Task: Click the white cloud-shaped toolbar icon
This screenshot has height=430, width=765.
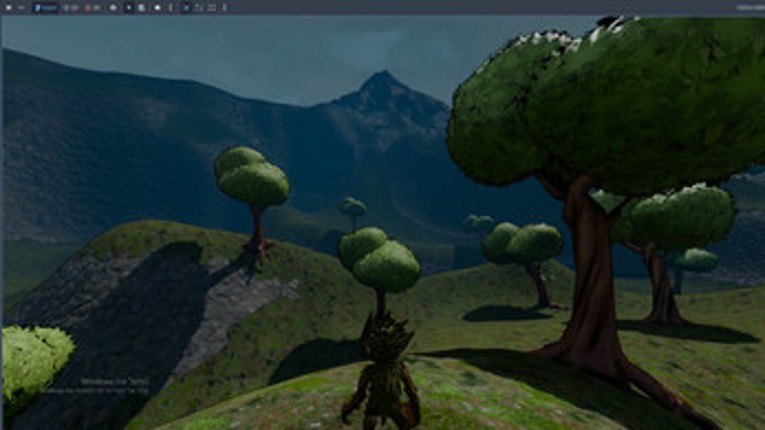Action: coord(157,8)
